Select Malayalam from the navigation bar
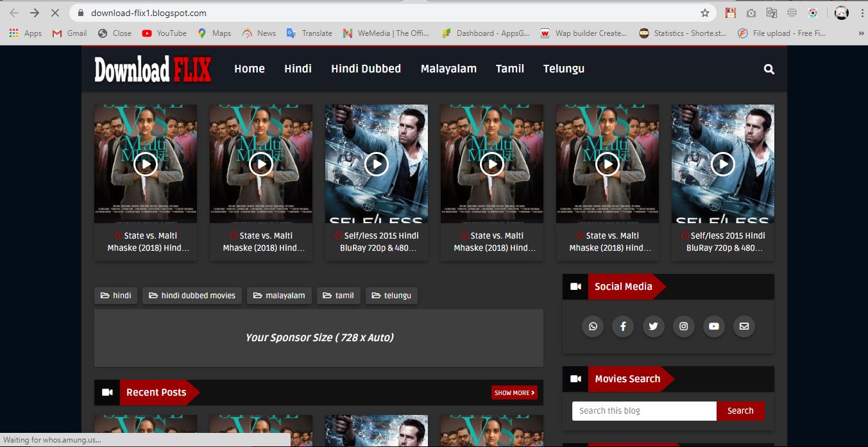Image resolution: width=868 pixels, height=447 pixels. pos(448,68)
